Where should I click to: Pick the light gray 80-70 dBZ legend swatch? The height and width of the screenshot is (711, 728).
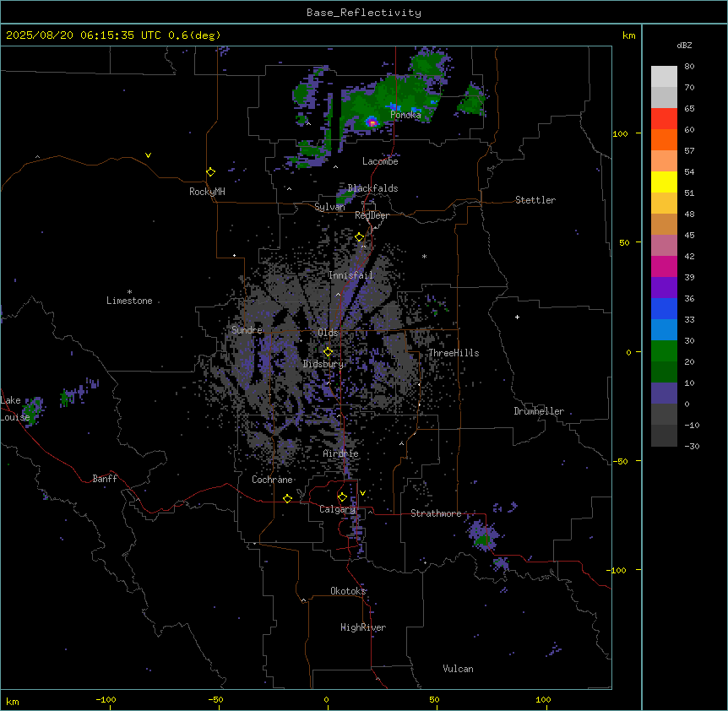coord(664,77)
